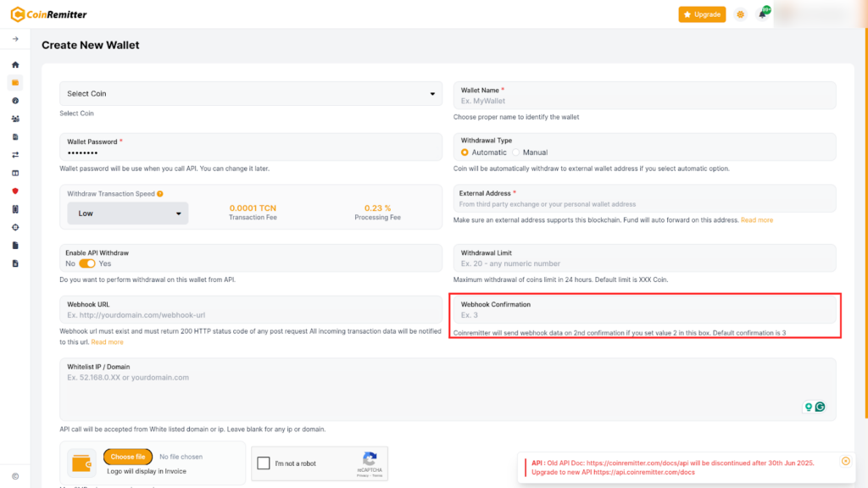Open the Wallets icon in the sidebar
868x488 pixels.
(15, 82)
